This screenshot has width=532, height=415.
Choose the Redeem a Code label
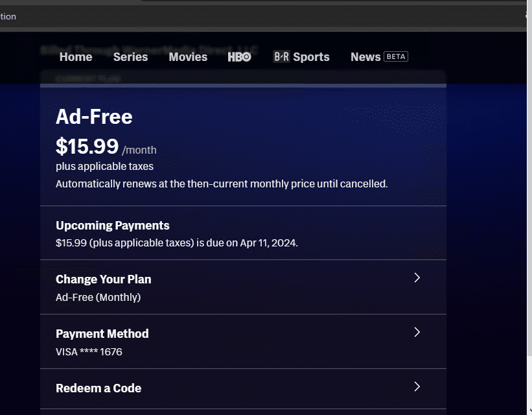coord(98,388)
